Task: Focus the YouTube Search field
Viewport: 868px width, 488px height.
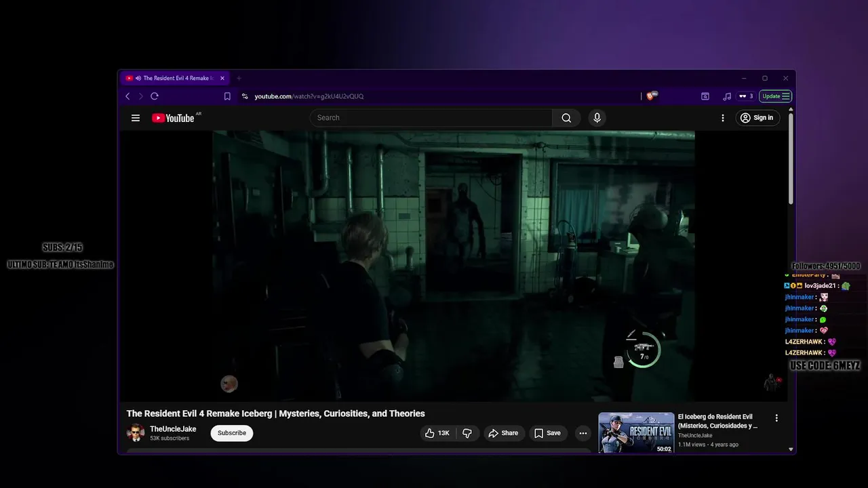Action: click(431, 118)
